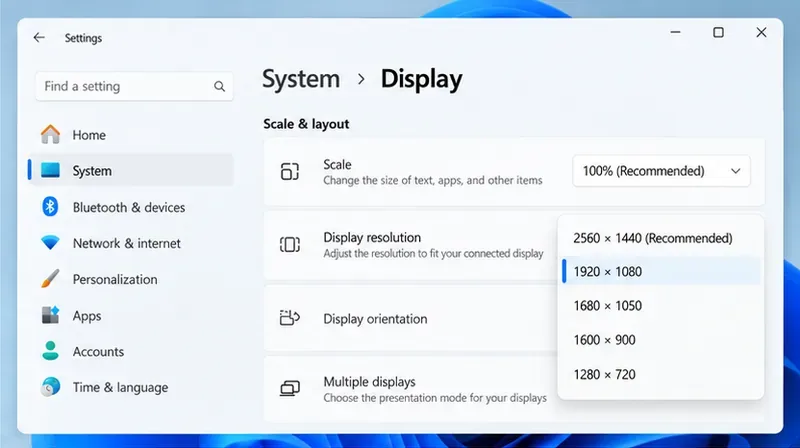Click the Settings window title

pyautogui.click(x=83, y=38)
